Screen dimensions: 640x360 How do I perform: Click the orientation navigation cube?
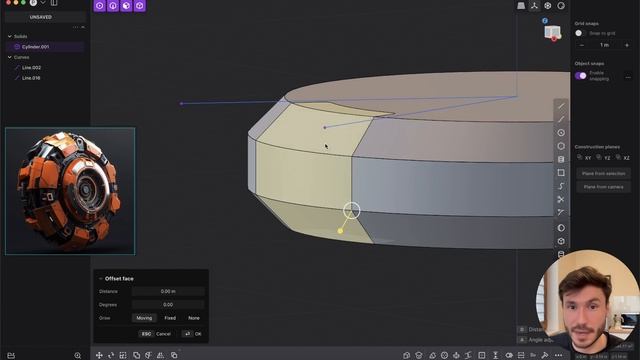coord(552,32)
